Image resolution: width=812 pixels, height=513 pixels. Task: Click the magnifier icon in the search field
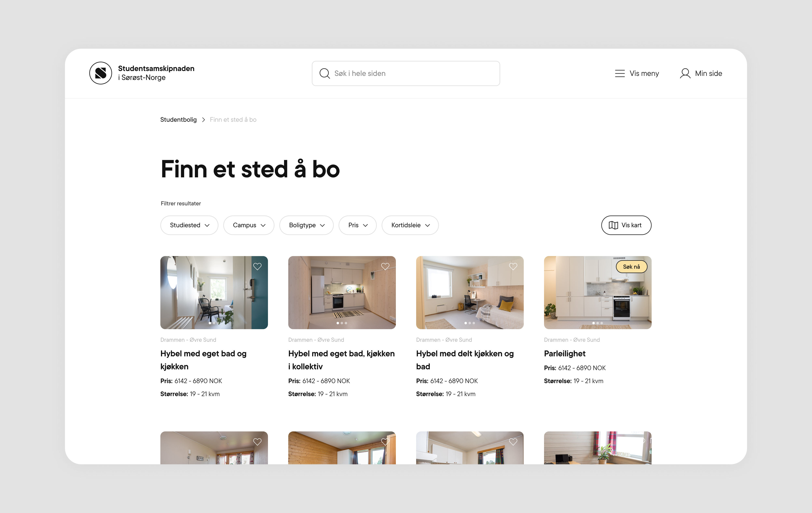pos(324,73)
